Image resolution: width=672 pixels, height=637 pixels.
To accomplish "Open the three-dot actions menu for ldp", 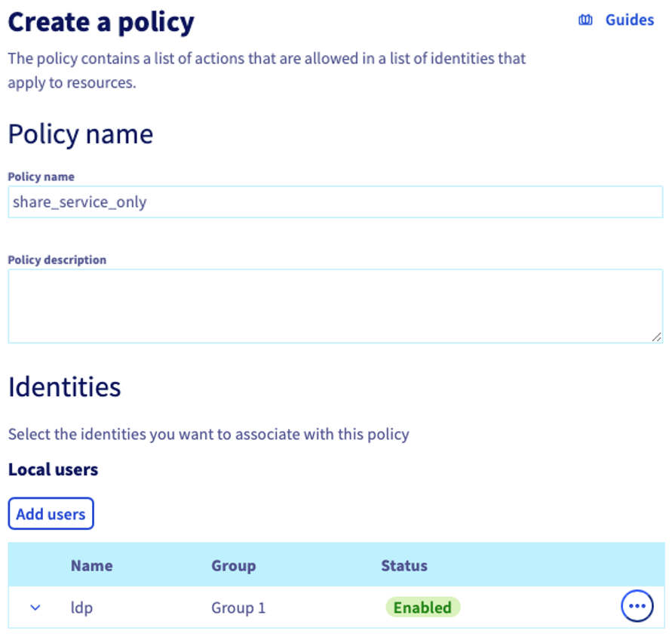I will pyautogui.click(x=637, y=606).
